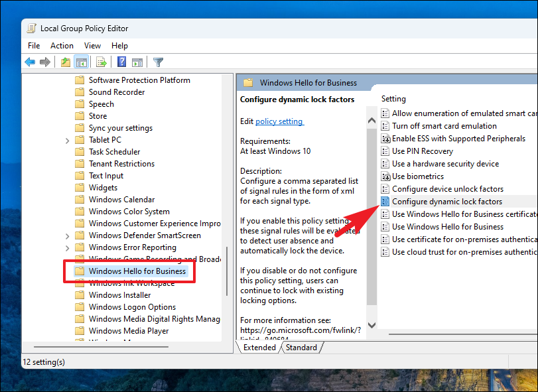Select Use cloud trust for on-premises authentication
The width and height of the screenshot is (538, 392).
[464, 252]
